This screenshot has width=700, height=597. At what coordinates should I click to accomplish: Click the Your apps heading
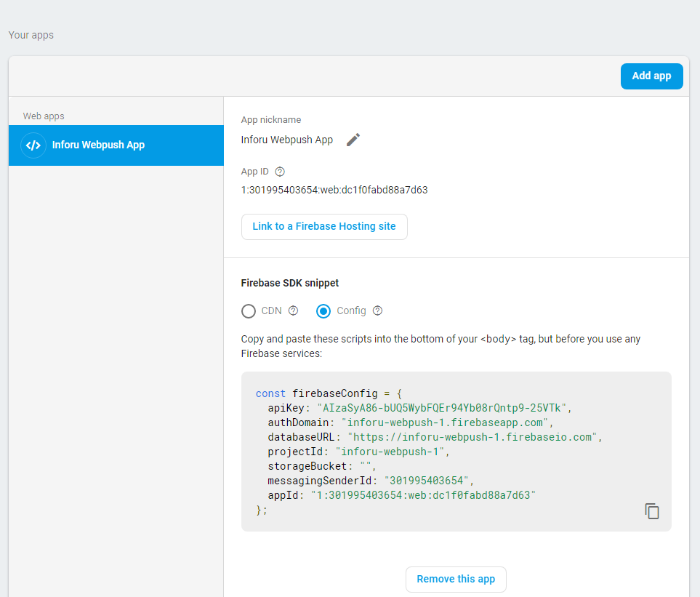click(x=31, y=35)
